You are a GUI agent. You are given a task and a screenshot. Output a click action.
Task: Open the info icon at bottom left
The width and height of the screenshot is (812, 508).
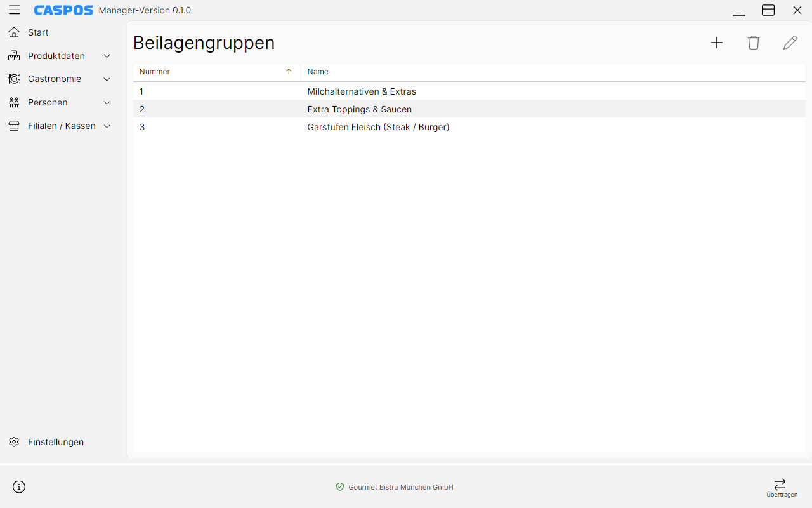[x=19, y=487]
